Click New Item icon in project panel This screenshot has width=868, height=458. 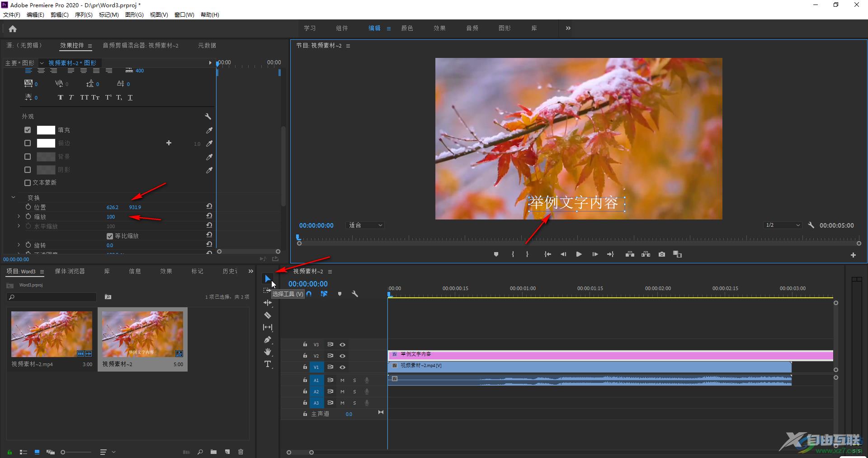pos(227,452)
